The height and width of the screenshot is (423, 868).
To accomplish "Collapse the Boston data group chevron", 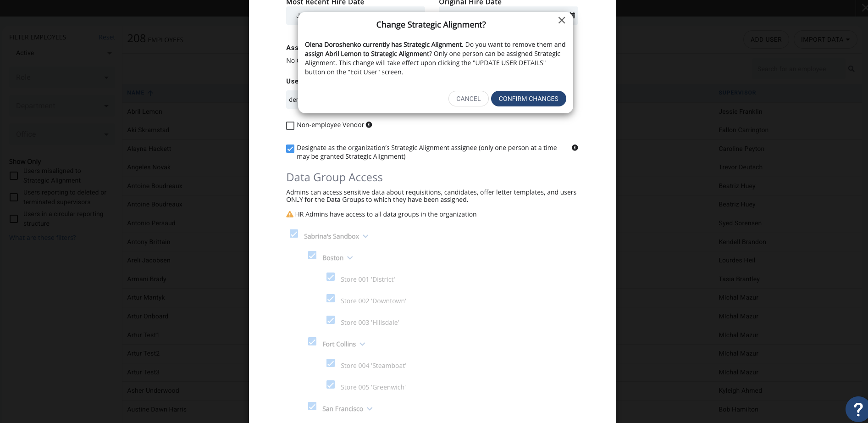I will [350, 258].
